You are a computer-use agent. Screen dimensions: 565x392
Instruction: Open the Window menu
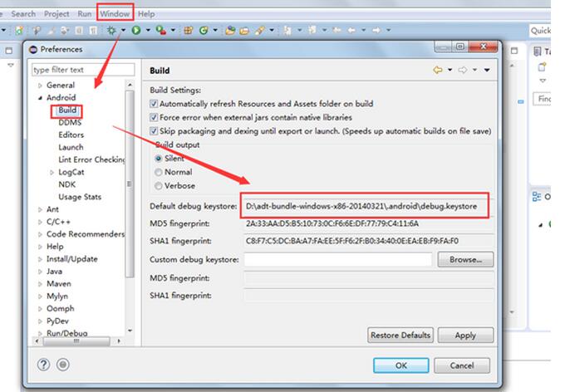tap(115, 14)
